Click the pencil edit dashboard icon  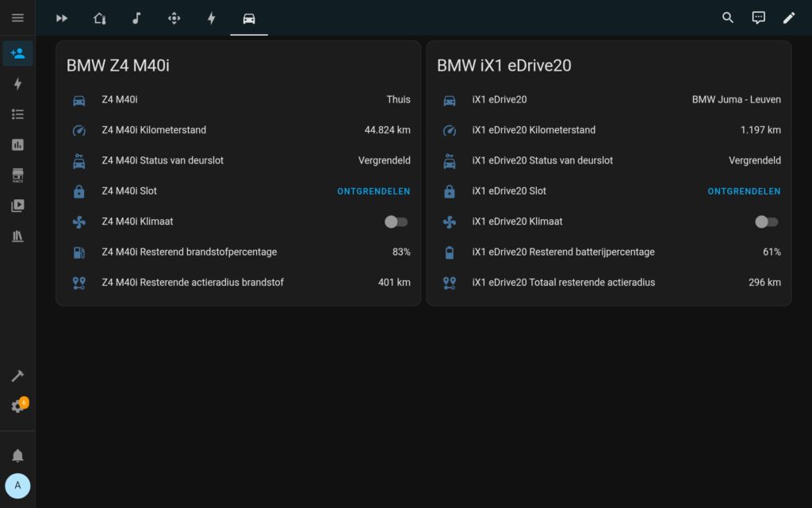pos(789,17)
